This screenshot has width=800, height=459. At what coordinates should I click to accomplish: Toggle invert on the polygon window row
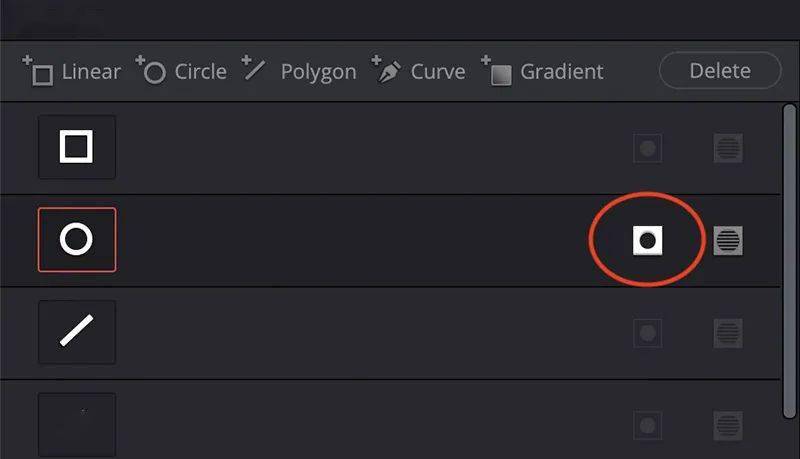(x=648, y=332)
